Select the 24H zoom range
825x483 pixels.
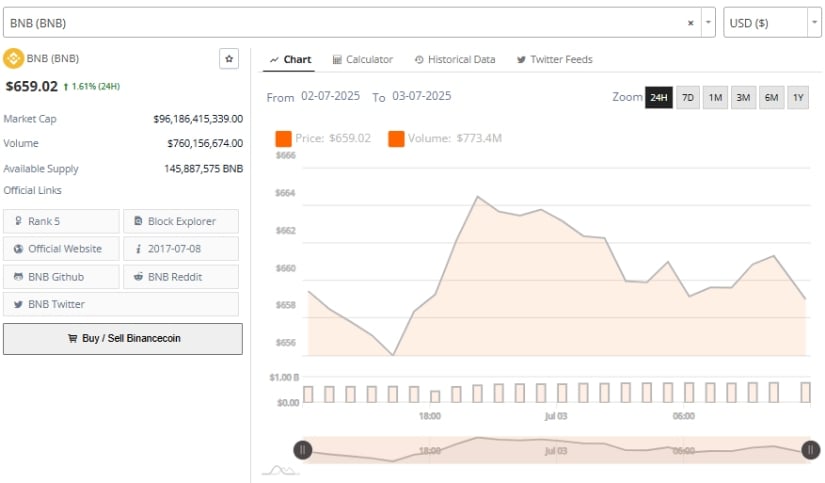[x=659, y=97]
